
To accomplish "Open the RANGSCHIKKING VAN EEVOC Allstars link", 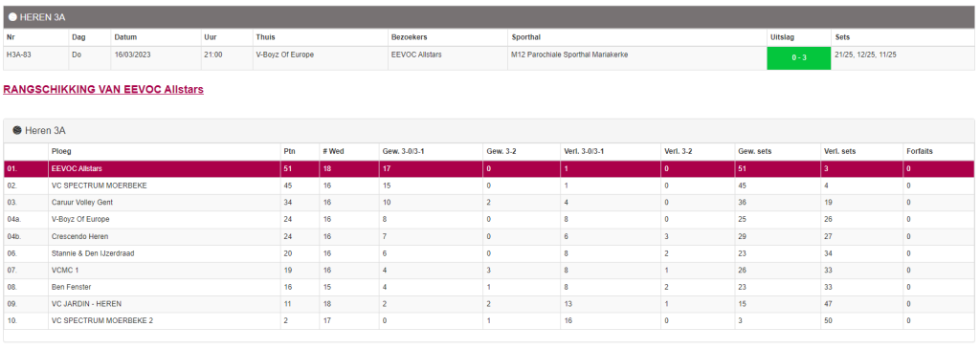I will [x=103, y=89].
